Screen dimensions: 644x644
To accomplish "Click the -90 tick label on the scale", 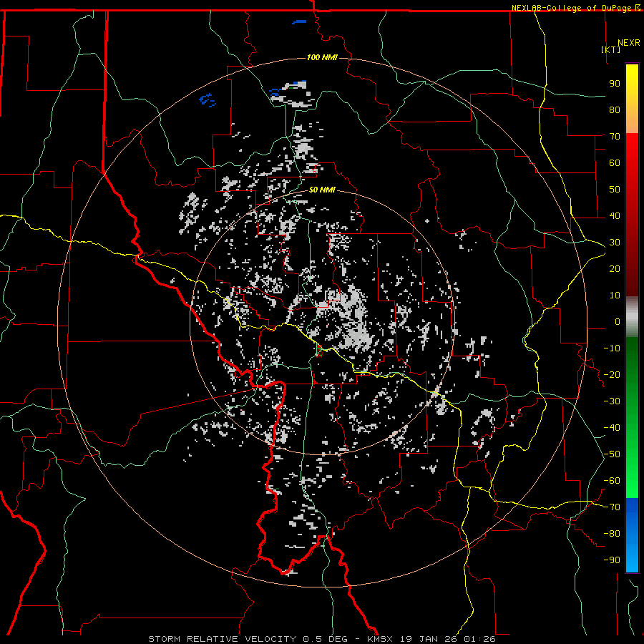I will tap(613, 560).
